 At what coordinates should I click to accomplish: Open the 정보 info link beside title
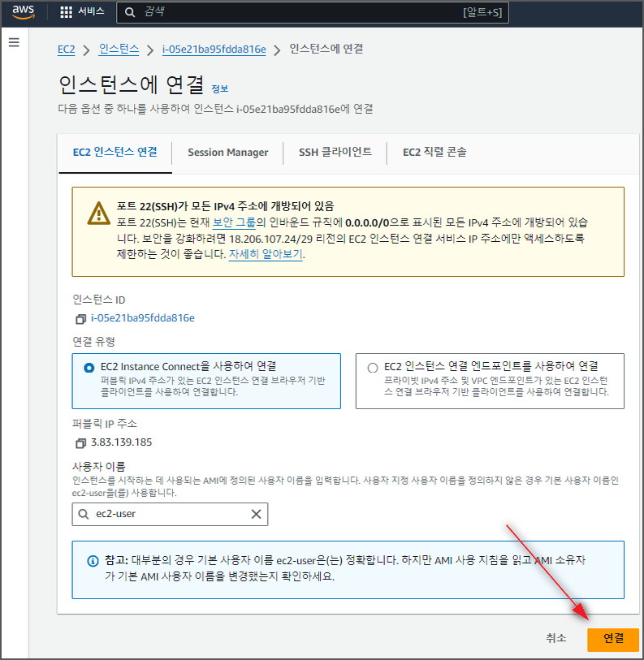point(219,88)
